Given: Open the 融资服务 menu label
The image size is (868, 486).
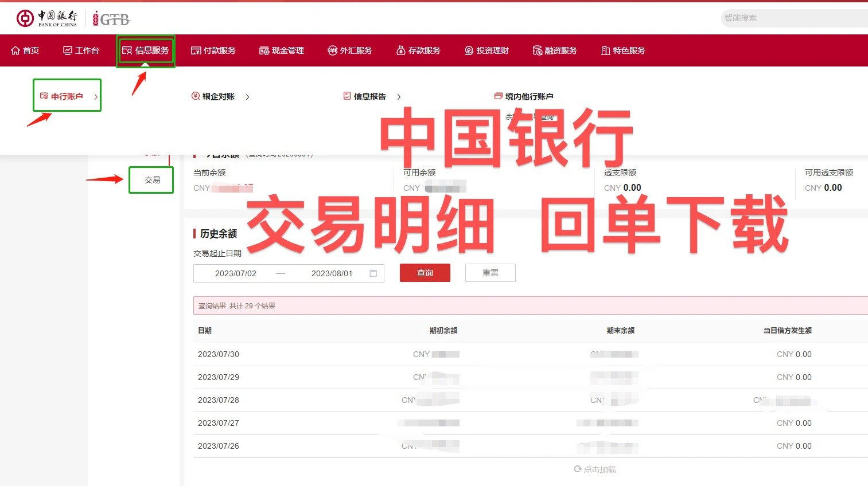Looking at the screenshot, I should coord(560,50).
